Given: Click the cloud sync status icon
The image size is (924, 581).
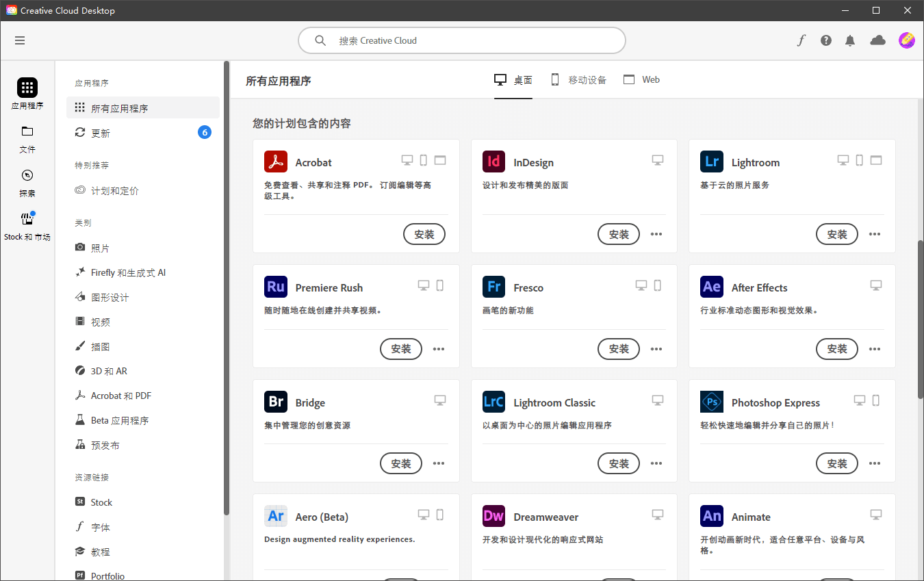Looking at the screenshot, I should pos(877,40).
